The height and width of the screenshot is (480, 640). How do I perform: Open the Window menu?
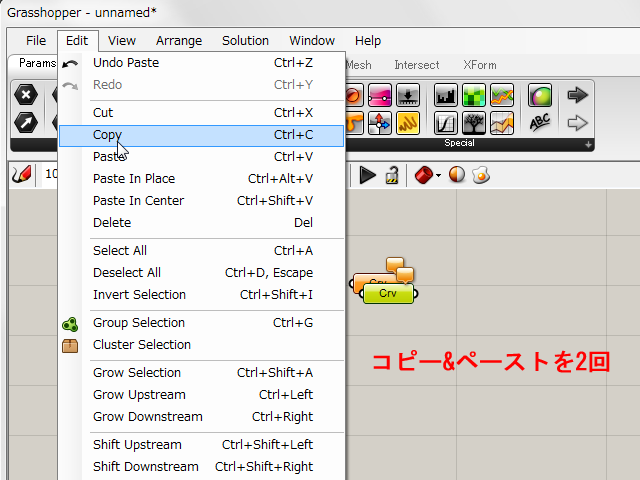(312, 40)
